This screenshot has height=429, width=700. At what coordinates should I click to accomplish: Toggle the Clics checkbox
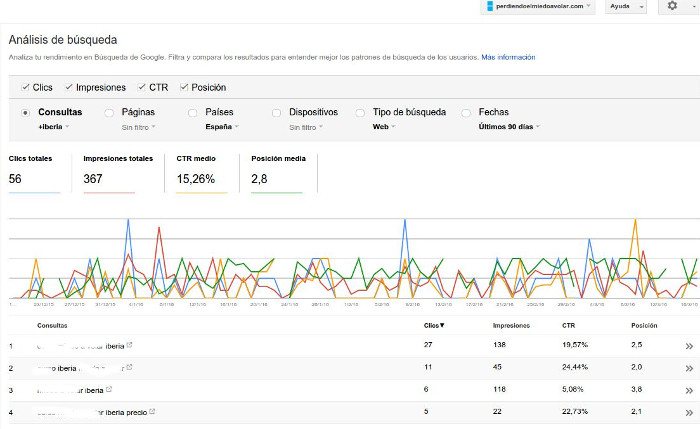[25, 87]
